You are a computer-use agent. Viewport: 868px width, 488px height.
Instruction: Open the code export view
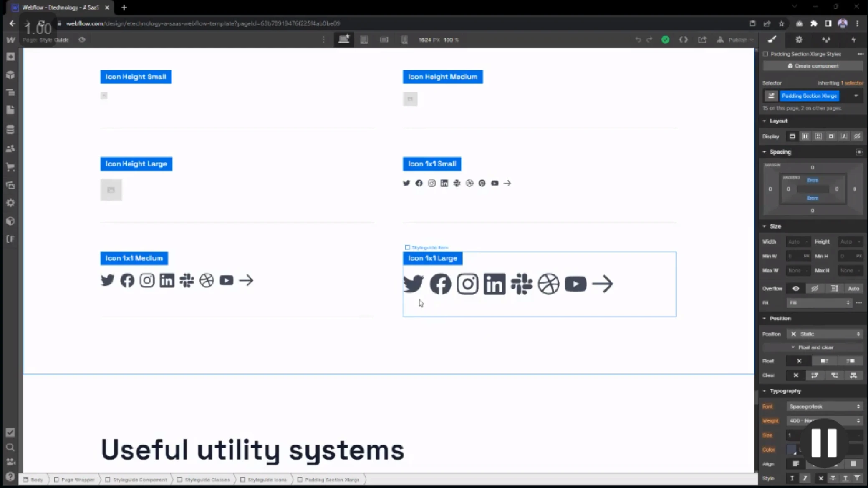[x=684, y=40]
